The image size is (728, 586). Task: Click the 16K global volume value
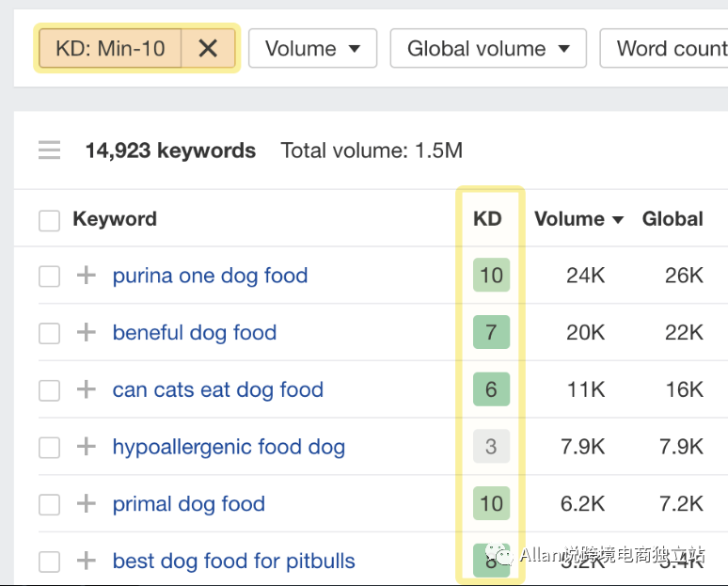[685, 389]
